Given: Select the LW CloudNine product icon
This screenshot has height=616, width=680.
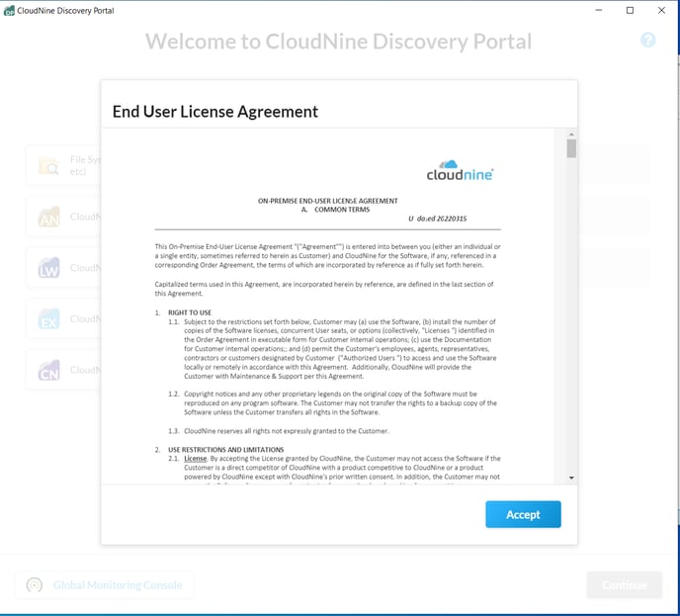Looking at the screenshot, I should click(48, 268).
